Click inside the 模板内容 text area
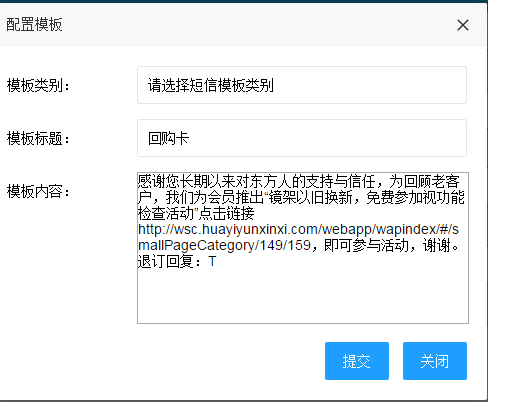The image size is (506, 403). click(x=303, y=248)
